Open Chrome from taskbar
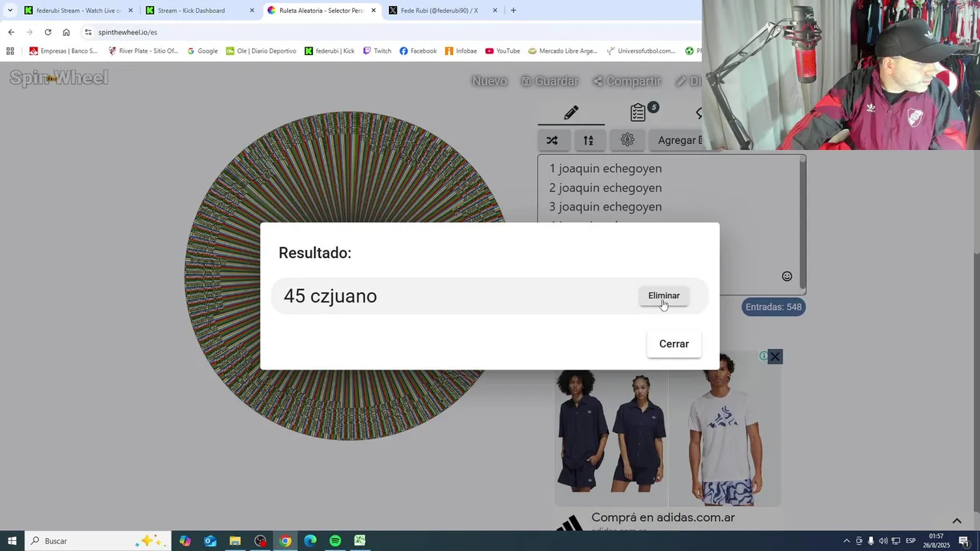Image resolution: width=980 pixels, height=551 pixels. 285,541
